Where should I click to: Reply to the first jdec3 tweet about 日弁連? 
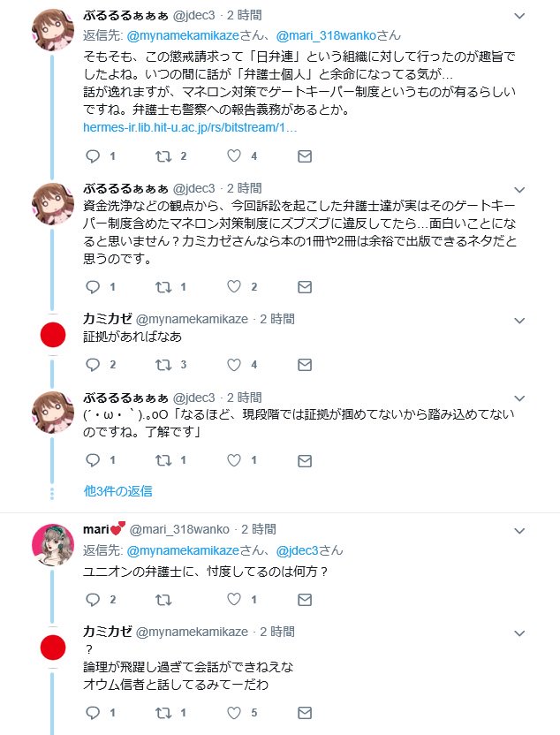93,156
